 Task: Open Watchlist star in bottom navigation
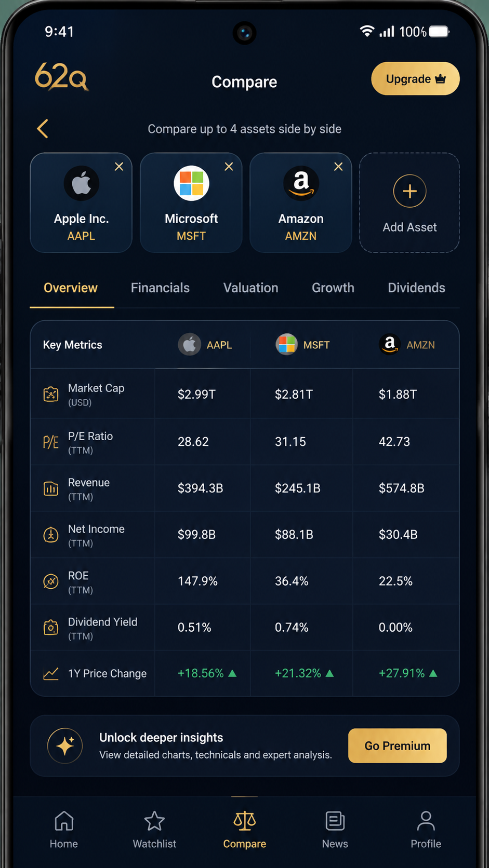tap(154, 830)
